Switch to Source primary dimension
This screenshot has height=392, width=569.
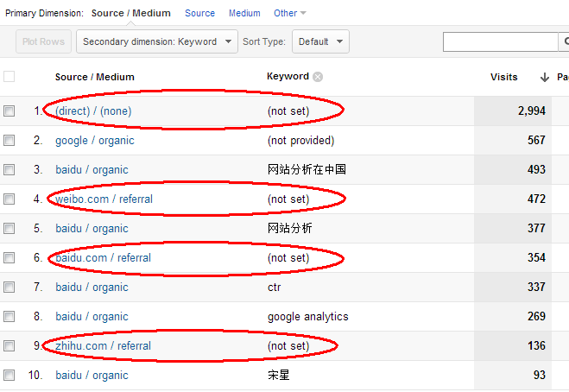coord(199,13)
